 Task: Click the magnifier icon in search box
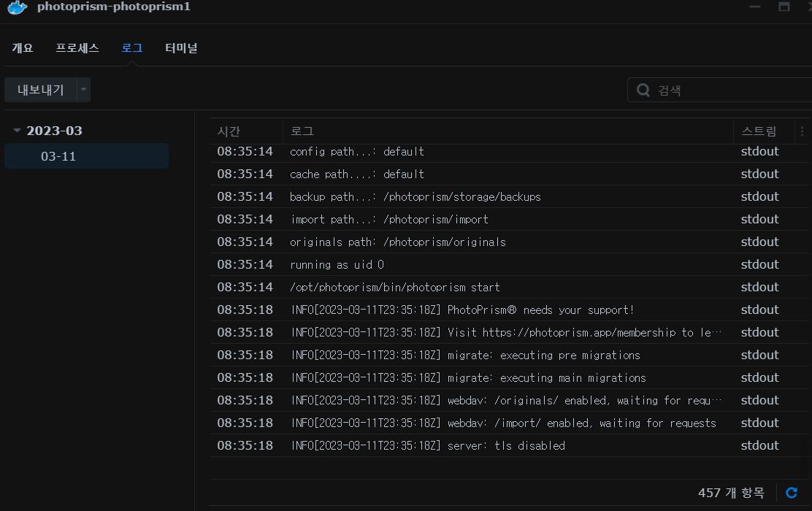coord(643,90)
